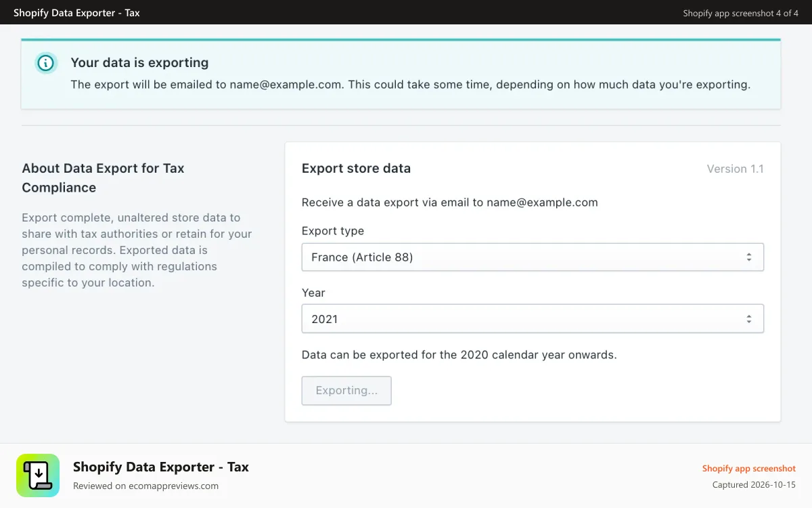Click the Shopify Data Exporter app logo

[x=38, y=475]
